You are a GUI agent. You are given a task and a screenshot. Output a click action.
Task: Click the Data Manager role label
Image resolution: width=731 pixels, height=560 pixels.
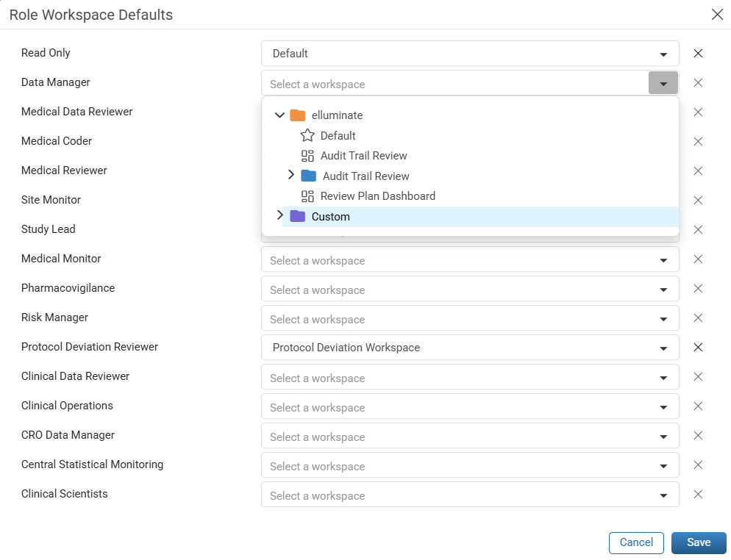(x=55, y=82)
